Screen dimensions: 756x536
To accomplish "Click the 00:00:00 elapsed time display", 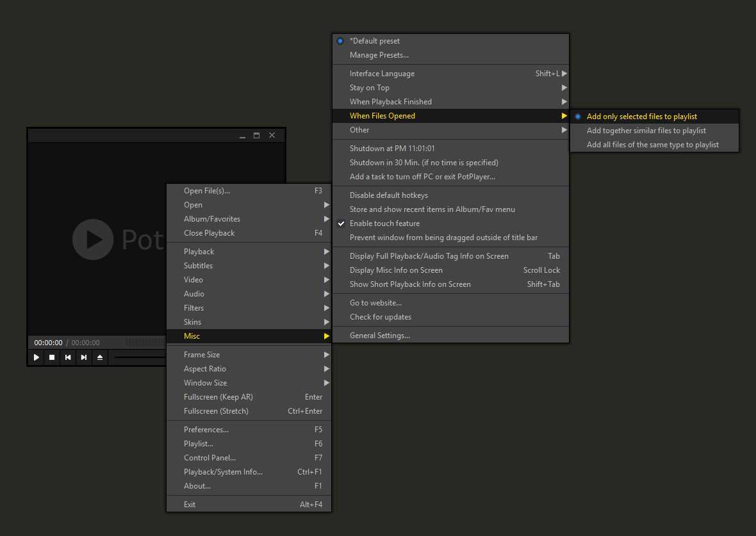I will 48,343.
